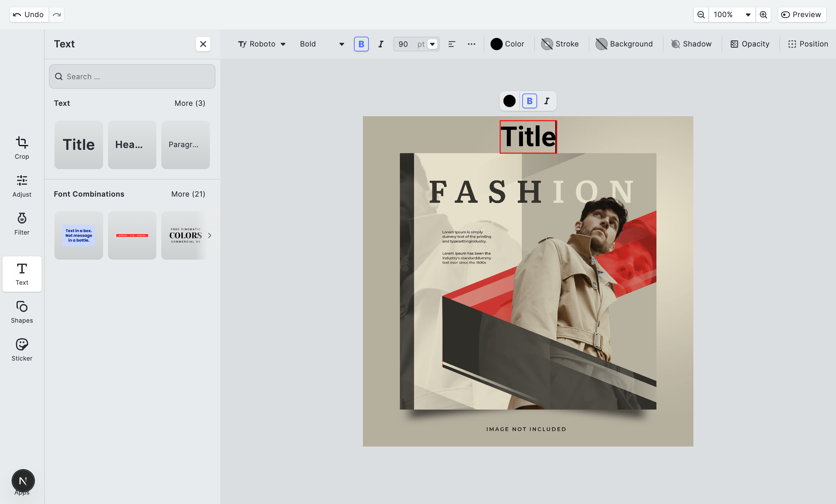836x504 pixels.
Task: Open the Roboto font family dropdown
Action: 262,44
